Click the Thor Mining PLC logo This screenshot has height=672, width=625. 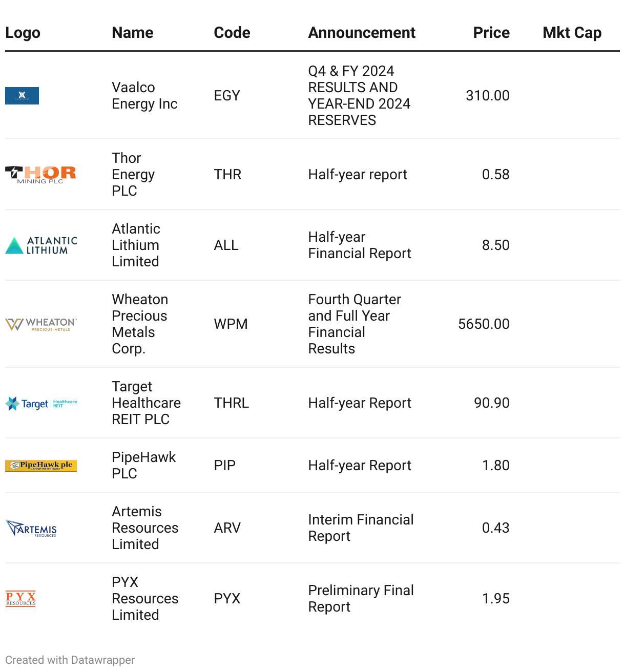click(x=40, y=174)
